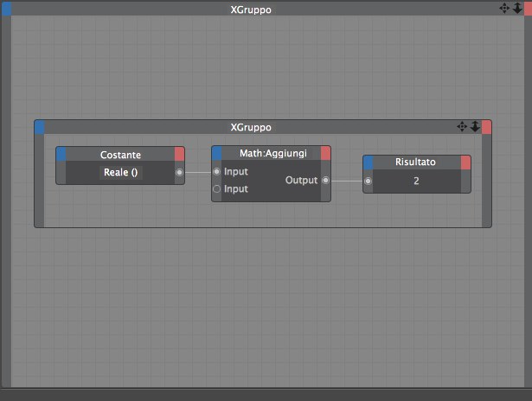
Task: Click outer XGruppo zoom arrows icon
Action: pyautogui.click(x=517, y=8)
